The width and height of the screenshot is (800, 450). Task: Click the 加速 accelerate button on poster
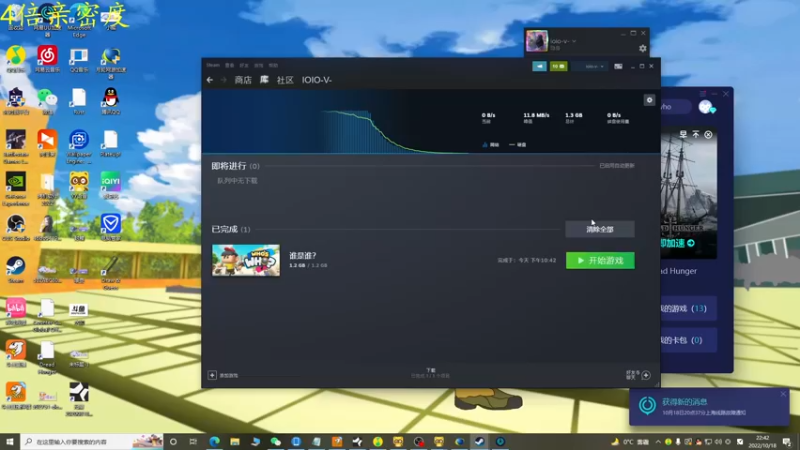(678, 243)
